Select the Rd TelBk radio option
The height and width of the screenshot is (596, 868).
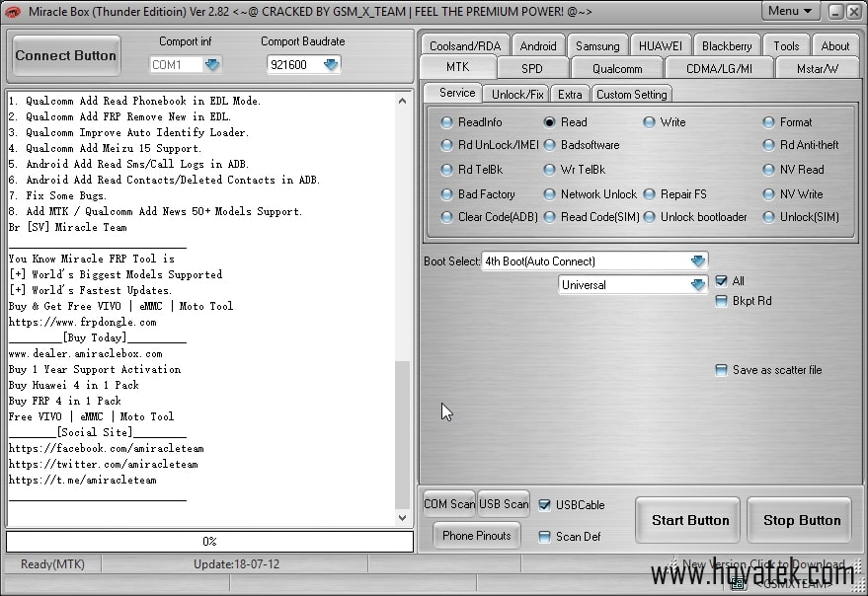[472, 170]
